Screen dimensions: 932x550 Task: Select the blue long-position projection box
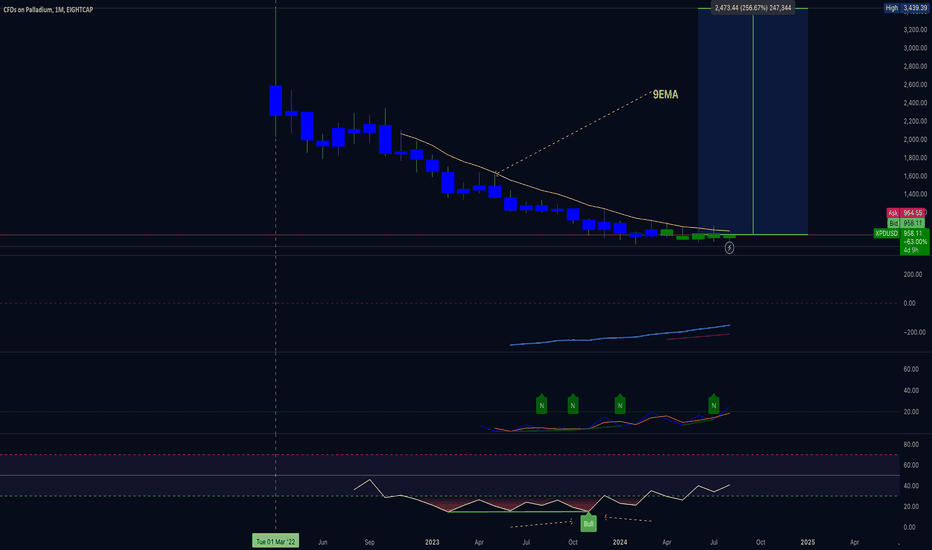point(753,121)
